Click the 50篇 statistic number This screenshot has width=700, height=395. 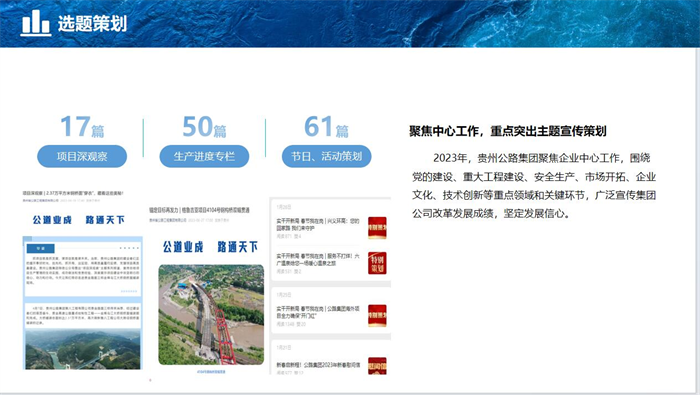(x=204, y=127)
